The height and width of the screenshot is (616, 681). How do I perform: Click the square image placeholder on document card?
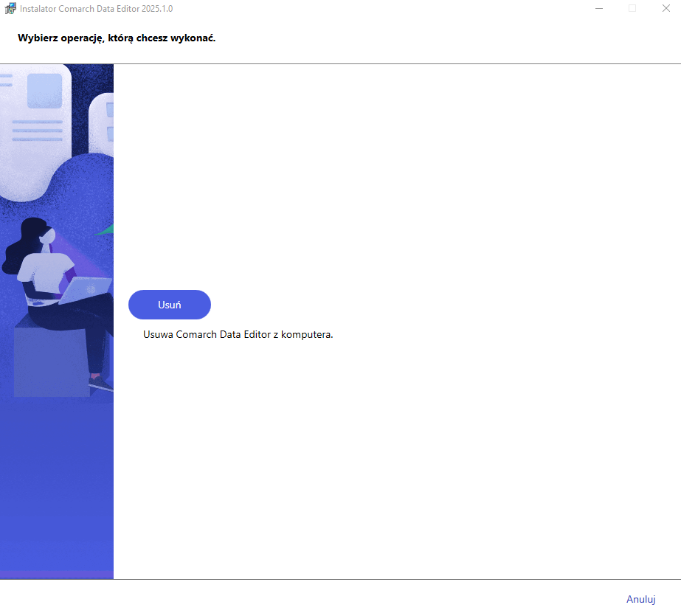click(45, 91)
